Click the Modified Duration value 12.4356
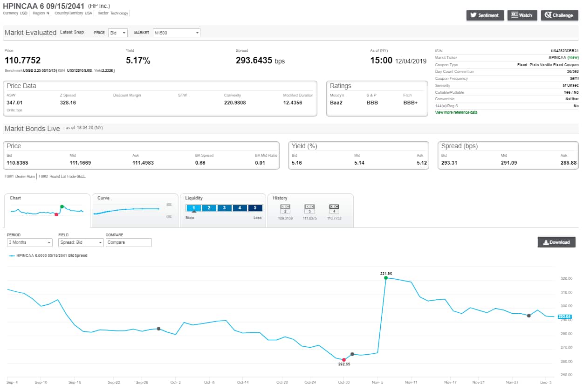Screen dimensions: 583x392 (293, 103)
